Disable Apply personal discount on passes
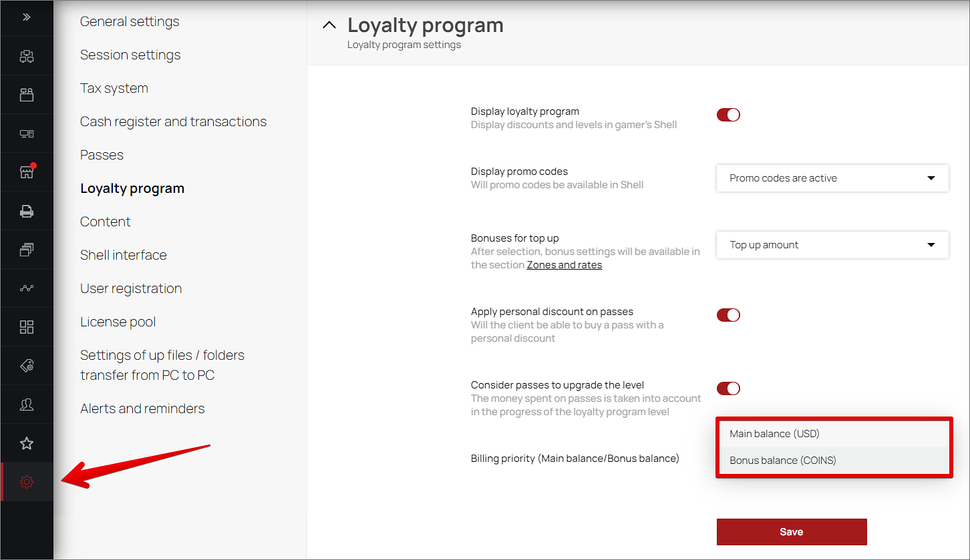This screenshot has height=560, width=970. click(x=728, y=315)
